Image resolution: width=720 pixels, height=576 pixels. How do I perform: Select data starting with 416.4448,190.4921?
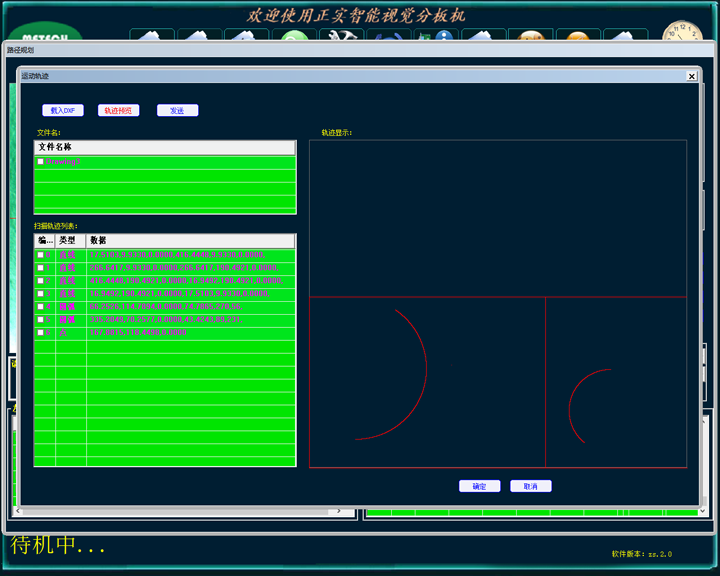pos(186,280)
